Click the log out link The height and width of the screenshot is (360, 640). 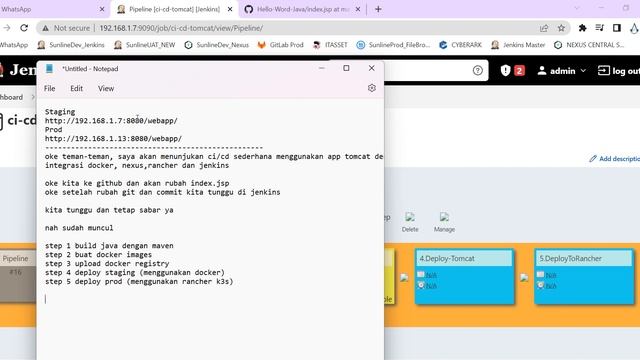point(618,71)
